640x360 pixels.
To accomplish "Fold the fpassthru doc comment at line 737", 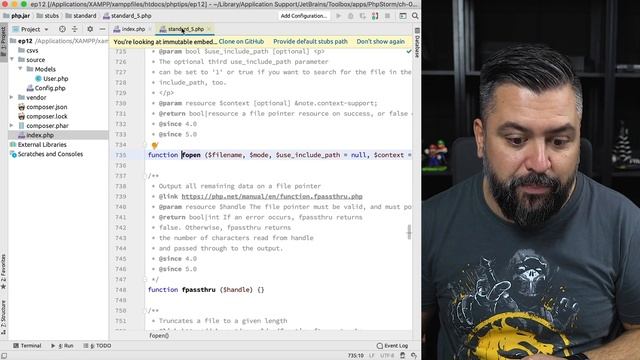I will pyautogui.click(x=145, y=176).
